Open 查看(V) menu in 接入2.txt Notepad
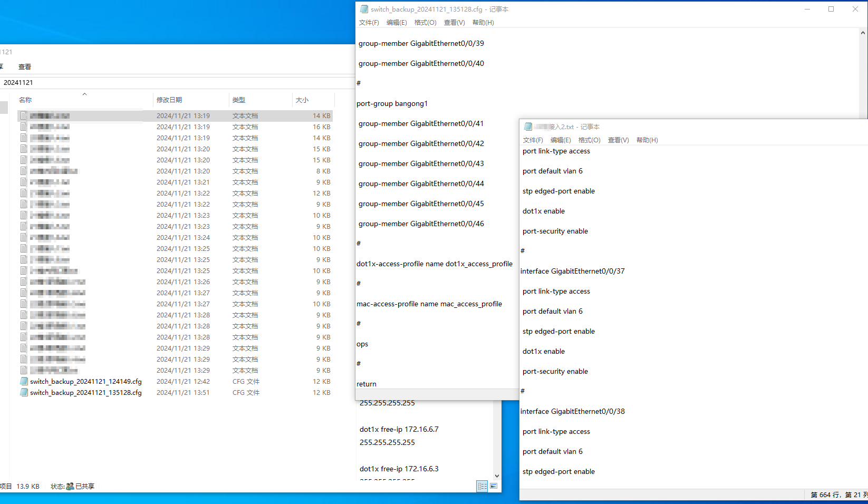The height and width of the screenshot is (504, 868). [x=618, y=140]
